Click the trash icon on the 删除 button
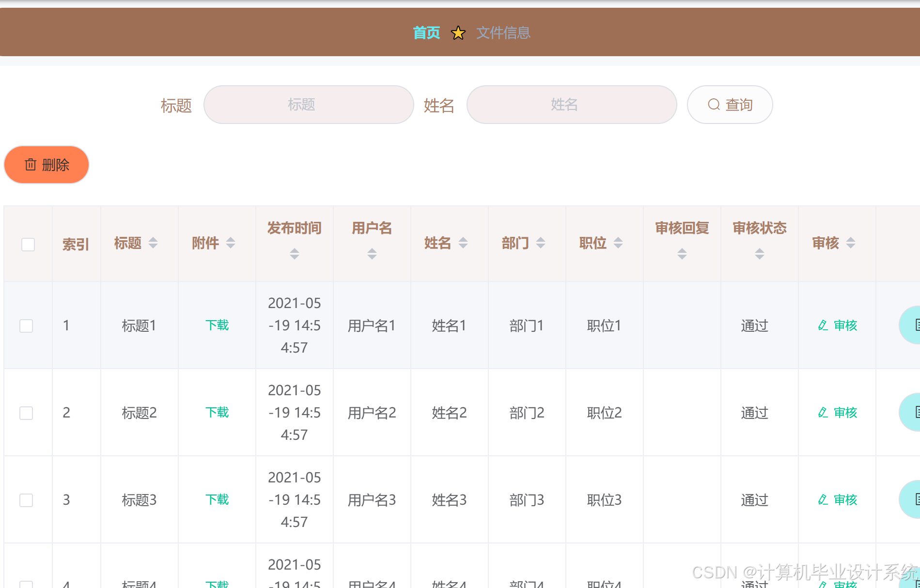 (x=31, y=165)
